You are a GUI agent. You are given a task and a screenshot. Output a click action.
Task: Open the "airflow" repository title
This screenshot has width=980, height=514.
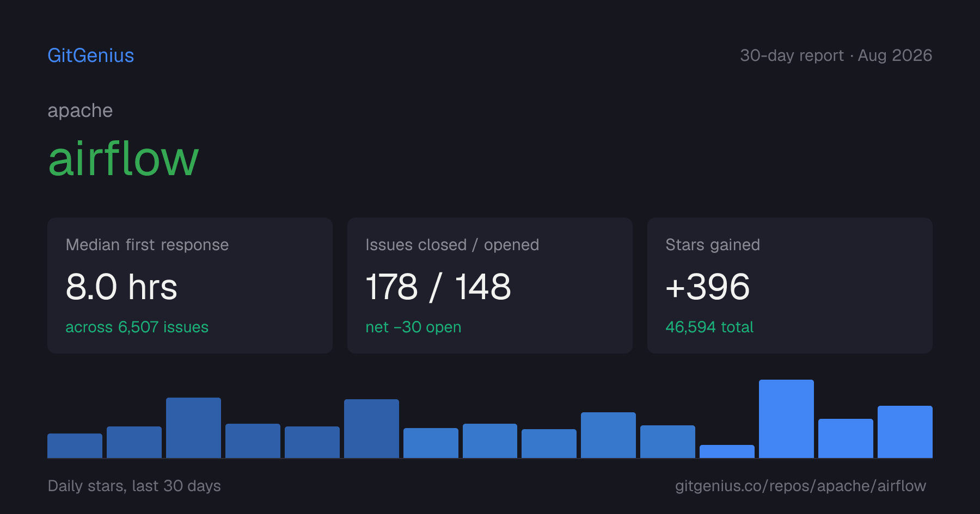click(x=124, y=158)
